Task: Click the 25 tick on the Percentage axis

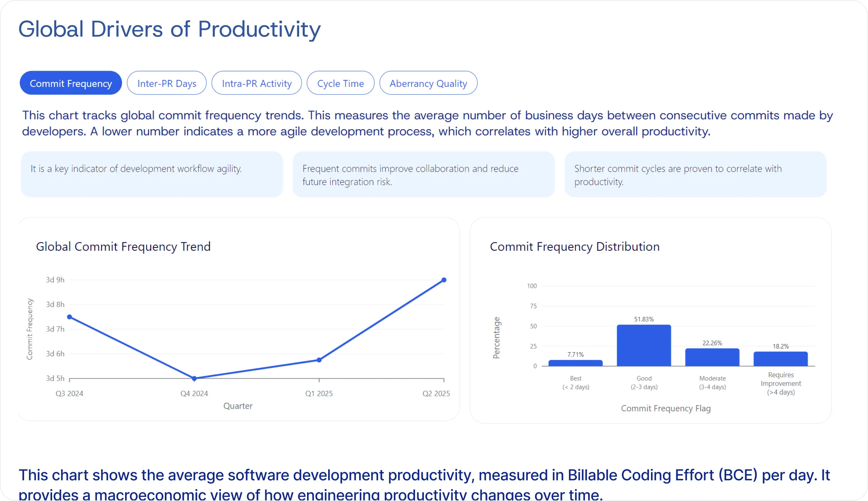Action: click(533, 346)
